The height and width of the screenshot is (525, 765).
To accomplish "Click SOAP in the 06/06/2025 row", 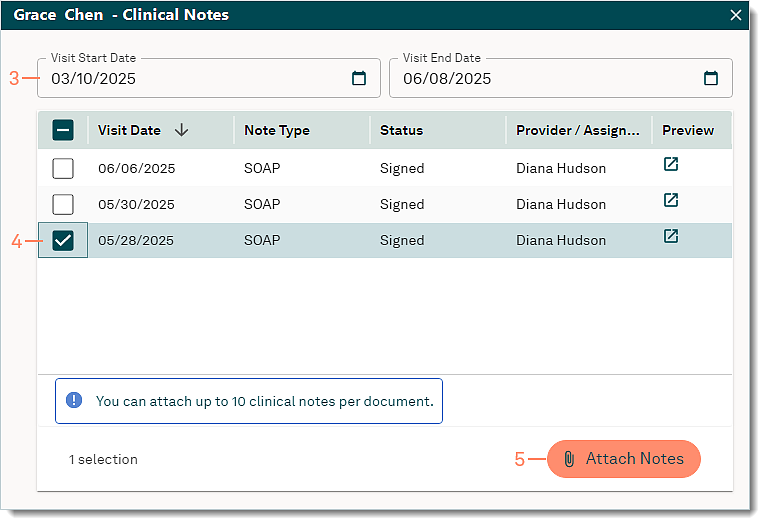I will pos(262,168).
